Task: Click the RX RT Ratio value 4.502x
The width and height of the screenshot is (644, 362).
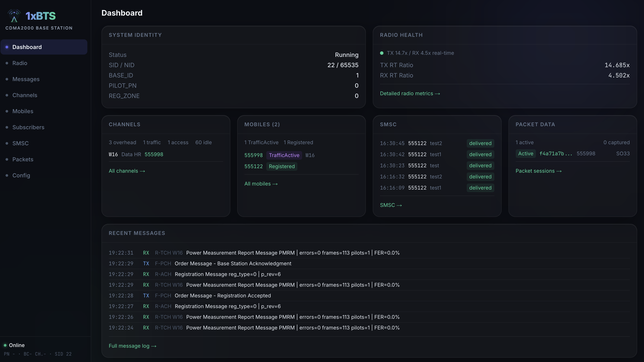Action: pos(619,76)
